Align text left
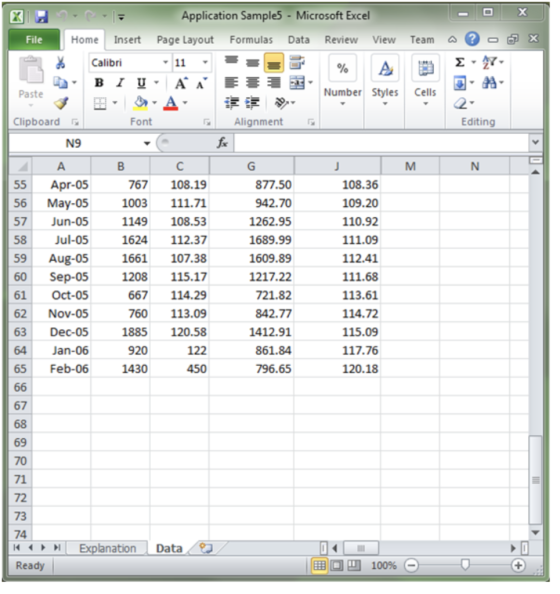The image size is (560, 594). [232, 82]
